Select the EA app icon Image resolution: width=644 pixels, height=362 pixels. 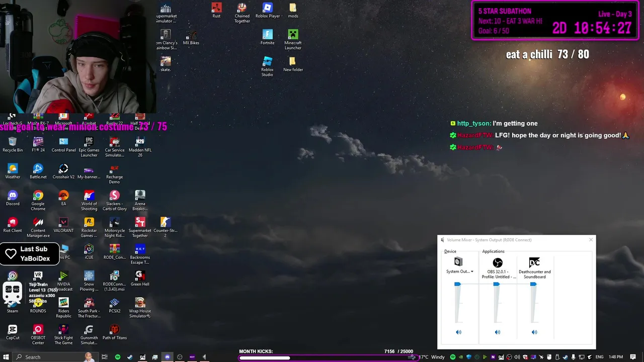(63, 198)
